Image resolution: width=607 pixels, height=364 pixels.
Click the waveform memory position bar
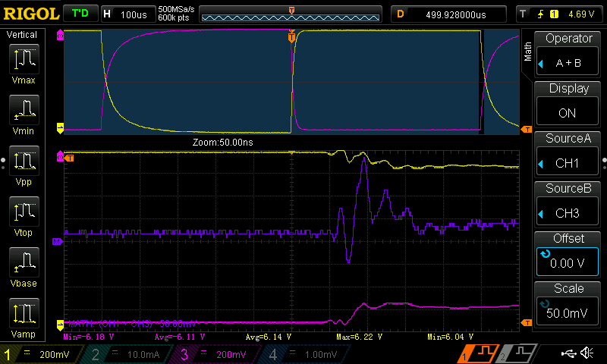pyautogui.click(x=291, y=14)
